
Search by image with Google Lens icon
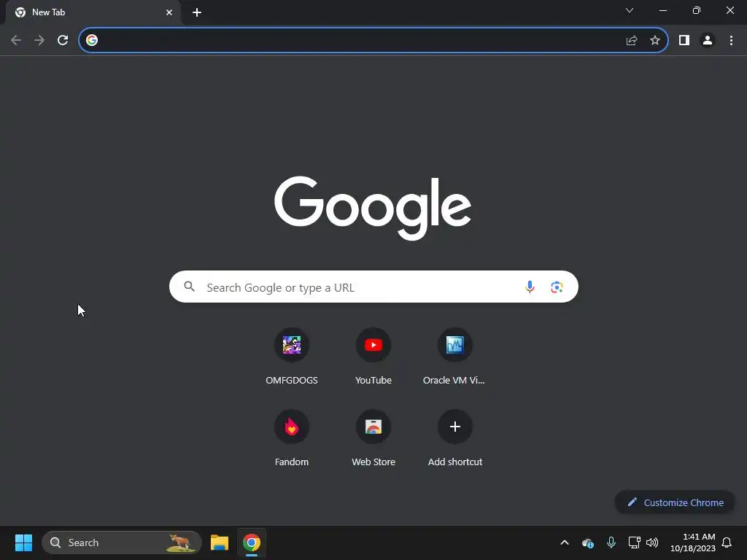click(x=557, y=287)
